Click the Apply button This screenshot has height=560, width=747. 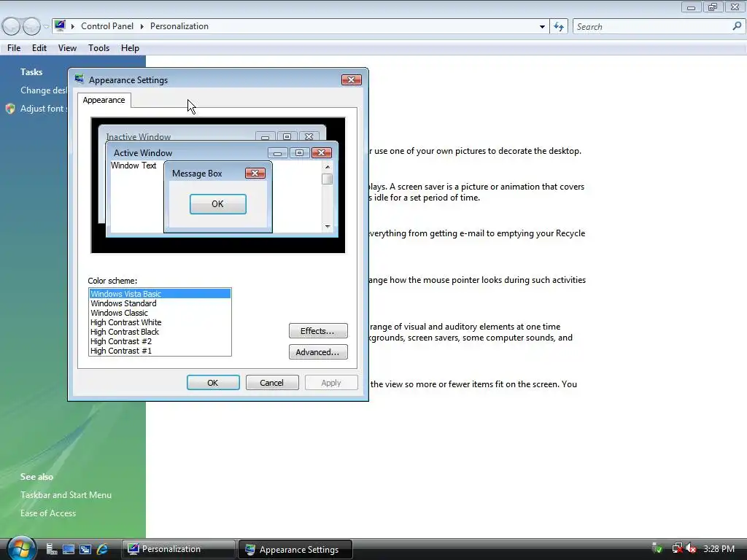331,382
